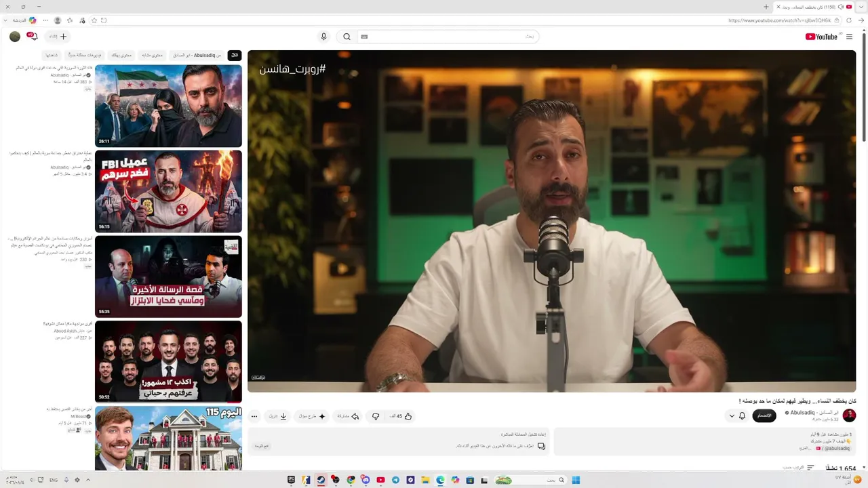Dislike the video with thumbs down
This screenshot has width=868, height=488.
pos(376,416)
